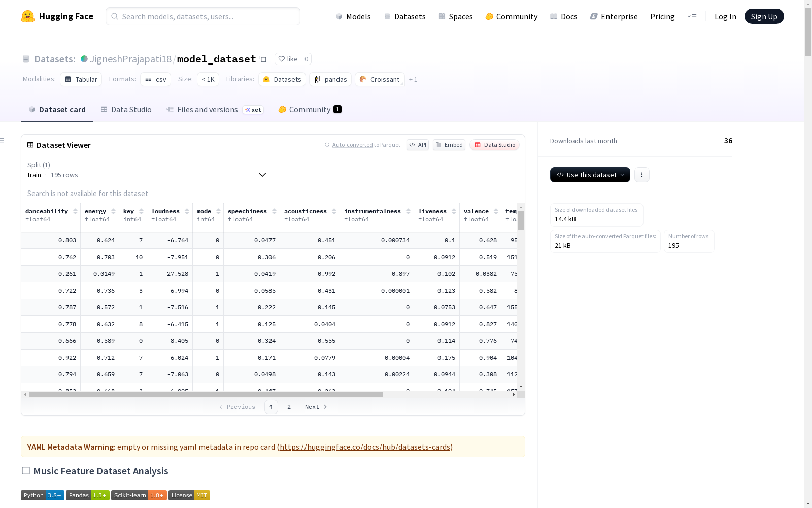Copy dataset name with the copy icon
The image size is (812, 508).
[x=263, y=59]
